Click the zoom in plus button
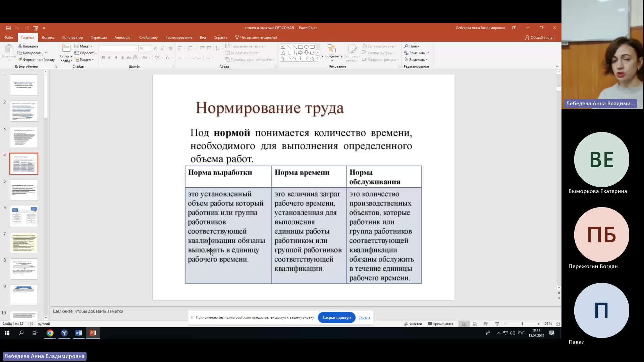644x362 pixels. [539, 324]
